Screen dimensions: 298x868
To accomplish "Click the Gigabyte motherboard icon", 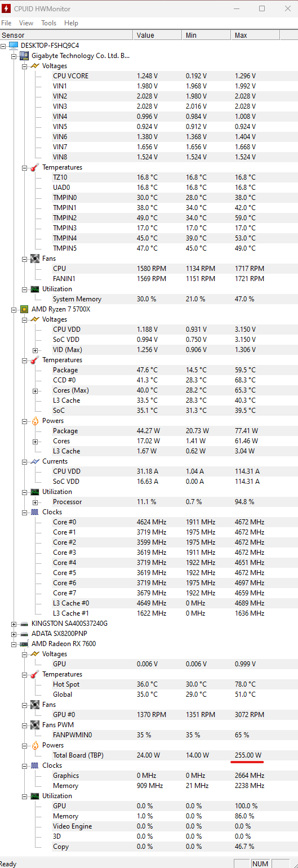I will [x=24, y=56].
